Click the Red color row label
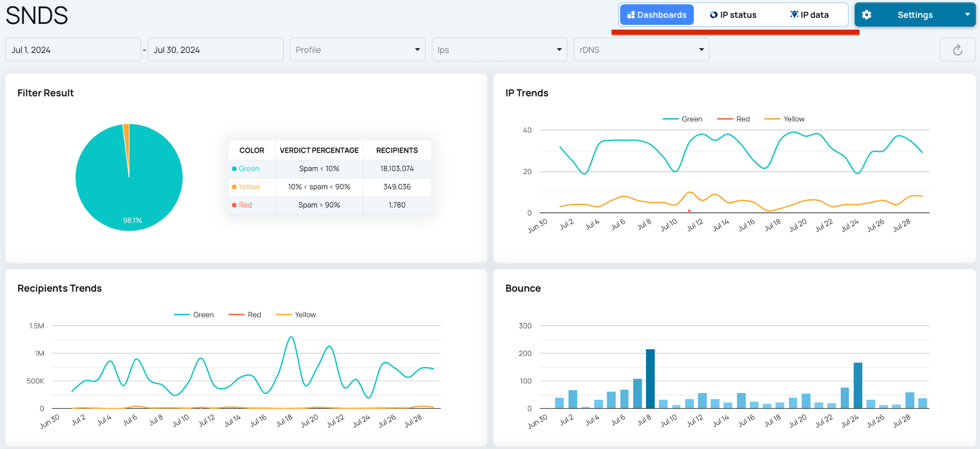Viewport: 980px width, 449px height. coord(245,205)
